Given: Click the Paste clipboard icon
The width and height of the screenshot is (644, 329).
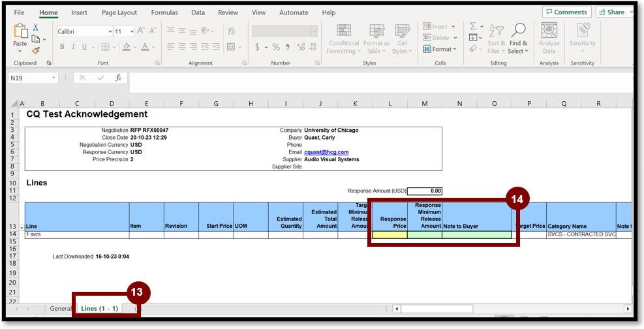Looking at the screenshot, I should click(x=20, y=31).
